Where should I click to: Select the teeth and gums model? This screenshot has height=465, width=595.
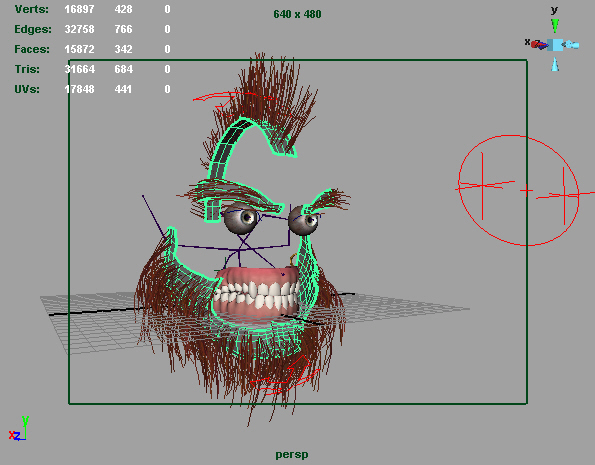click(x=256, y=293)
